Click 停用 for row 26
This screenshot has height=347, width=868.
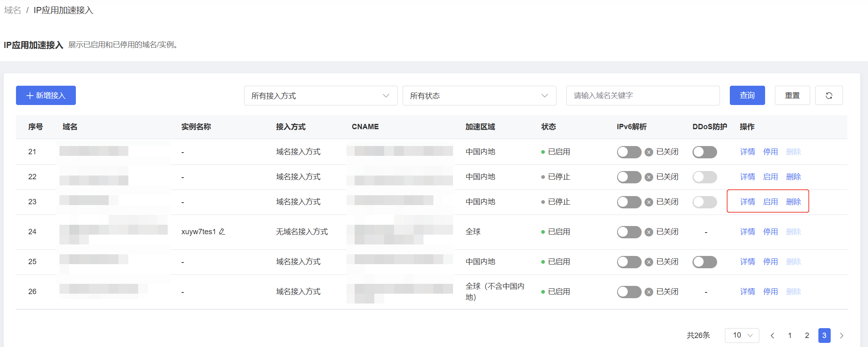[770, 292]
